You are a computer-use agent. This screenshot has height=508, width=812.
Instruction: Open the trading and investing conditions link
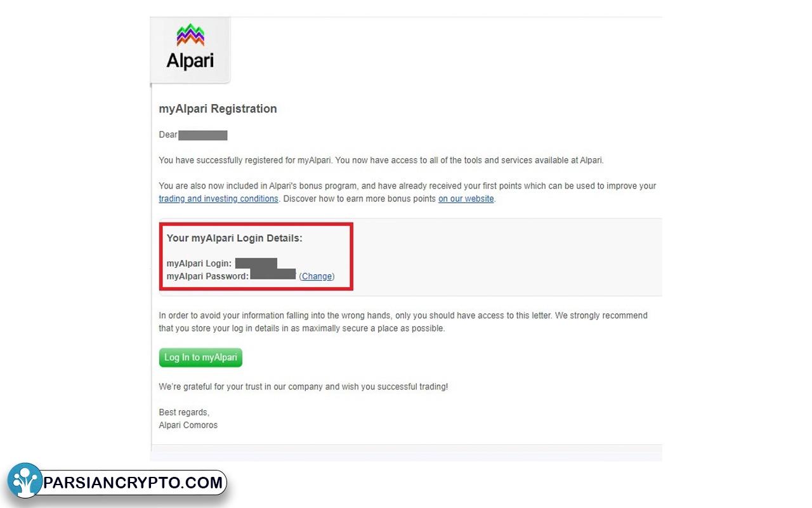(218, 199)
